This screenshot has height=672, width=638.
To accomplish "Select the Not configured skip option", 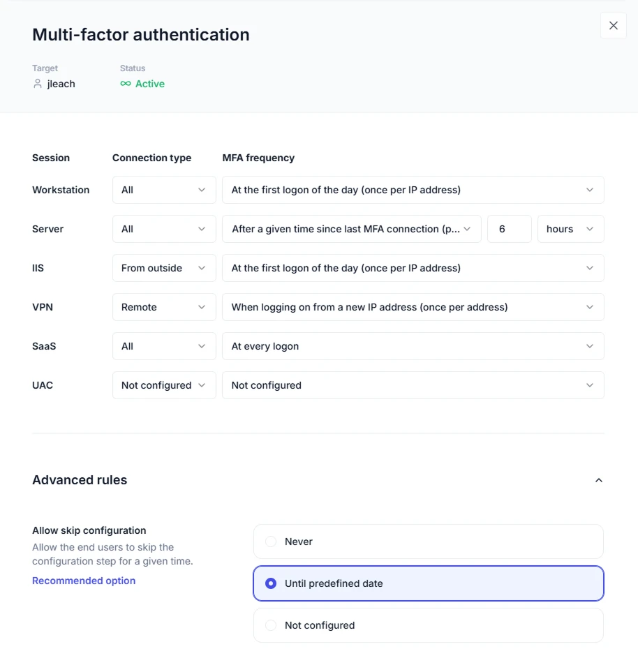I will click(271, 625).
